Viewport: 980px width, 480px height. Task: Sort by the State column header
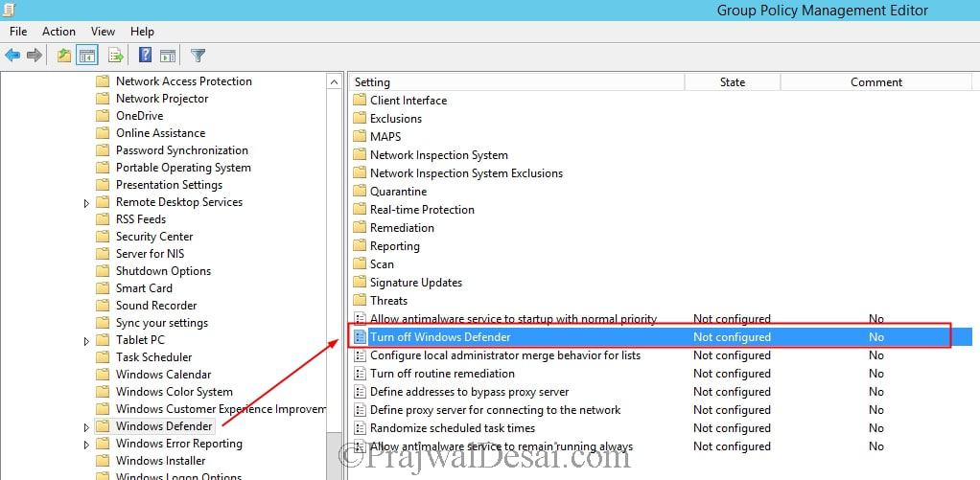click(x=733, y=81)
